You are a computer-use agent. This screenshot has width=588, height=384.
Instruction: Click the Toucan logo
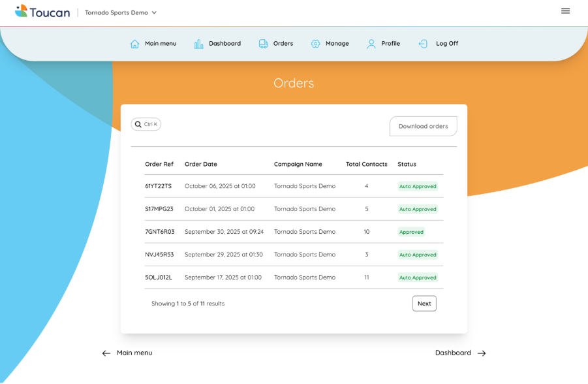[x=42, y=12]
